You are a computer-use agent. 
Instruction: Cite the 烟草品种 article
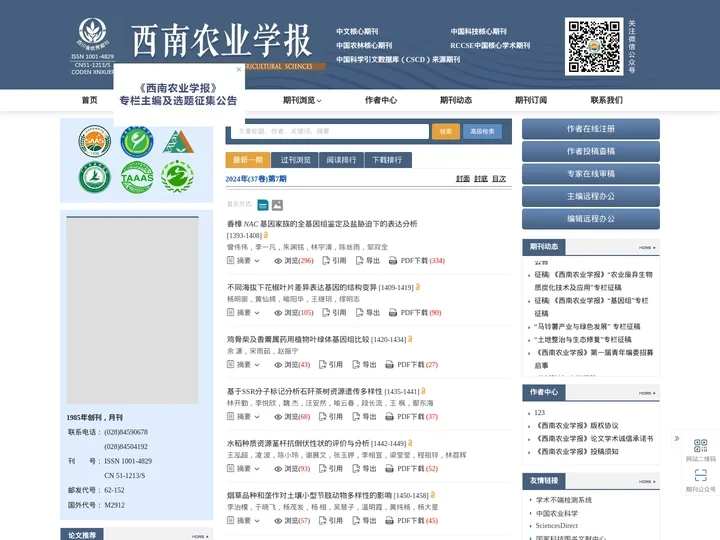[x=331, y=520]
